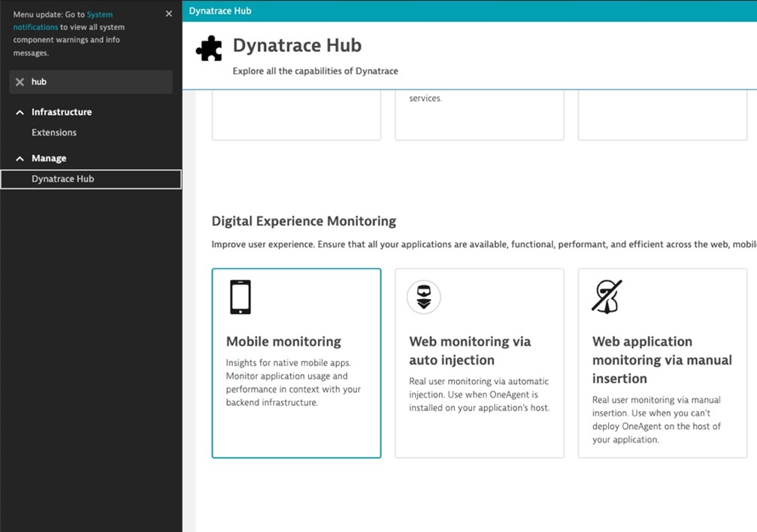Click the agent icon on Web monitoring card
The width and height of the screenshot is (757, 532).
click(x=423, y=296)
